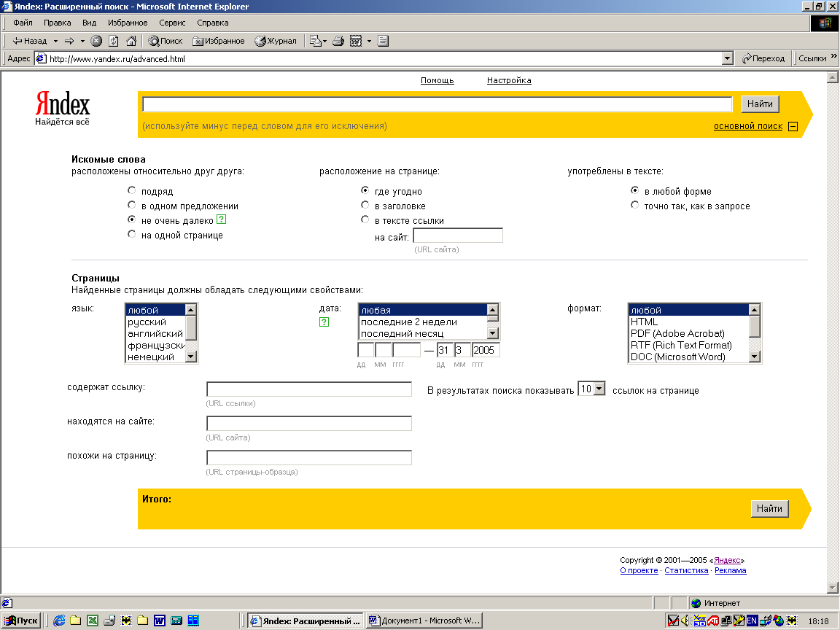Open the Поиск search pane
The image size is (840, 630).
pyautogui.click(x=166, y=41)
